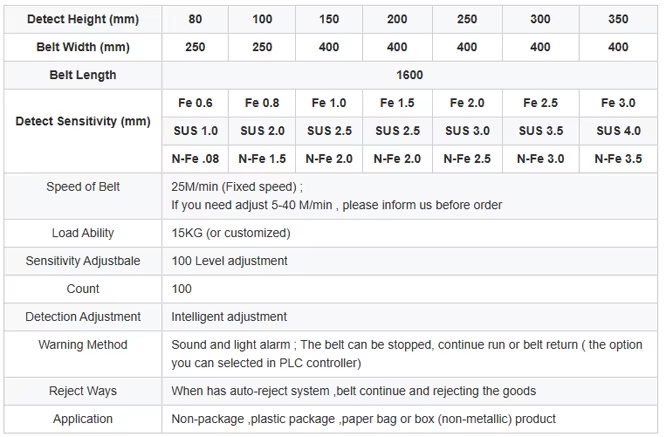Select the 15KG (or customized) cell
664x437 pixels.
(409, 233)
